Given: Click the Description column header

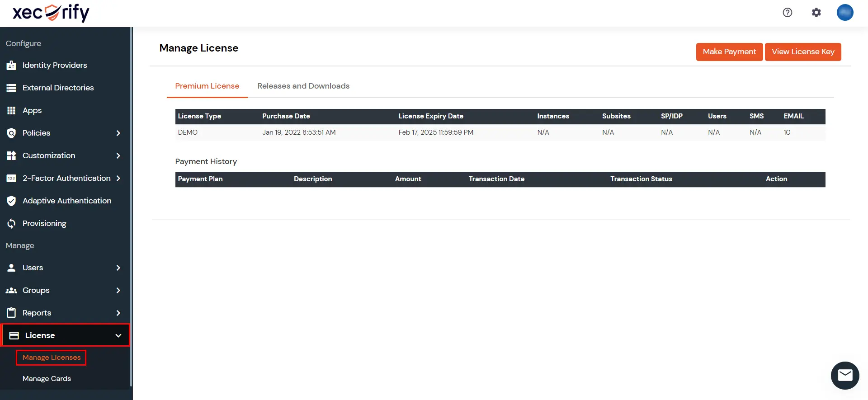Looking at the screenshot, I should point(313,179).
